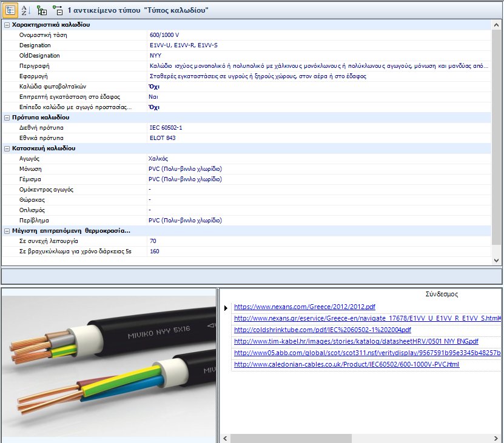The image size is (504, 443).
Task: Select the Categorized view icon
Action: 10,10
